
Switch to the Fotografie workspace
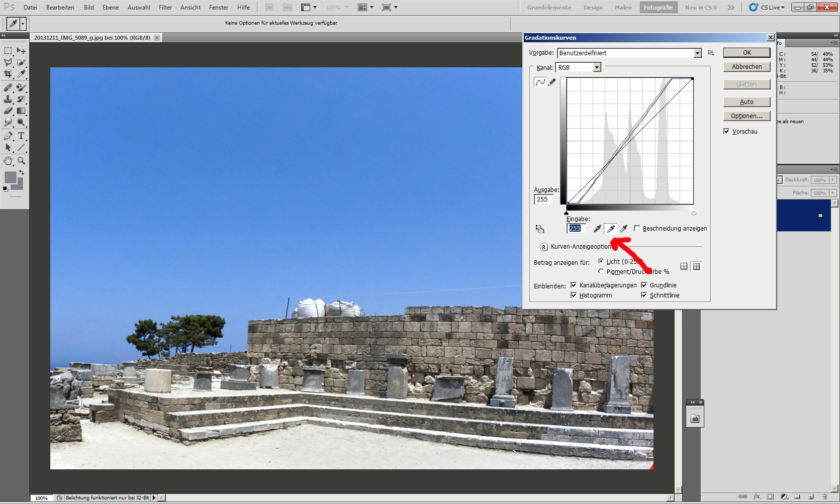pyautogui.click(x=658, y=8)
